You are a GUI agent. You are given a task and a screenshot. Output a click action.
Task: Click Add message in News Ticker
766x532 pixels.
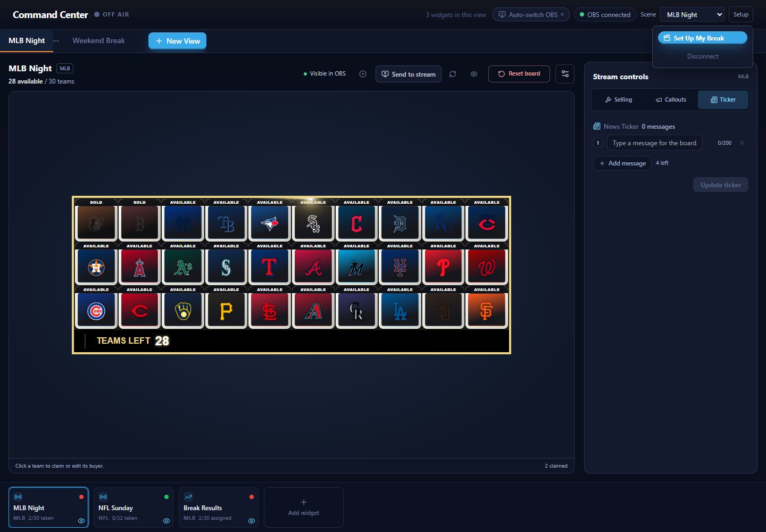pos(622,163)
